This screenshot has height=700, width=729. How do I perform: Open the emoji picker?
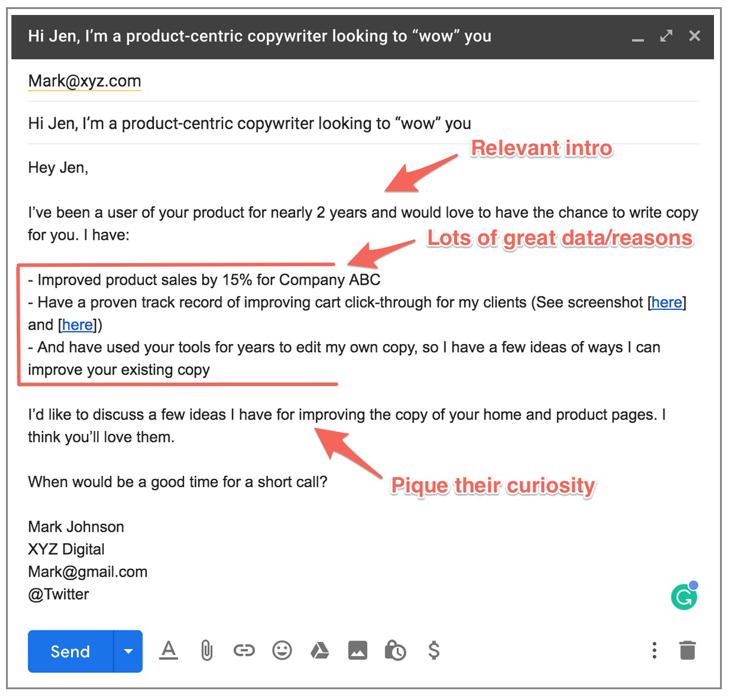click(282, 650)
